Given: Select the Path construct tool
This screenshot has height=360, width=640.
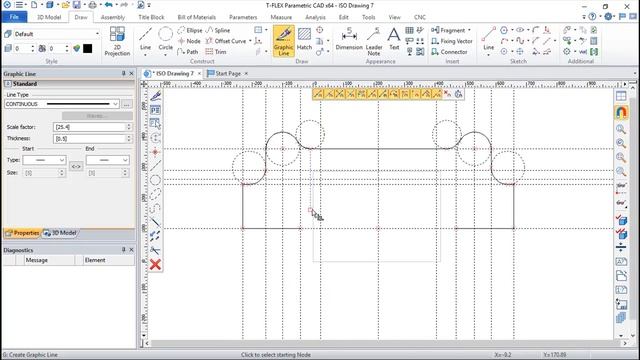Looking at the screenshot, I should [188, 52].
